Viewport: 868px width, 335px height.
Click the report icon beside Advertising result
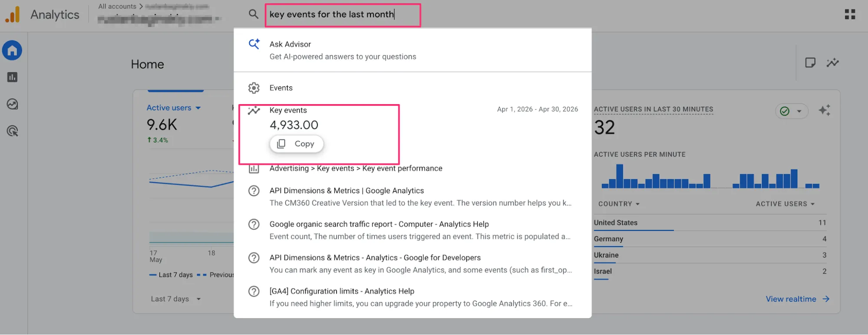254,168
